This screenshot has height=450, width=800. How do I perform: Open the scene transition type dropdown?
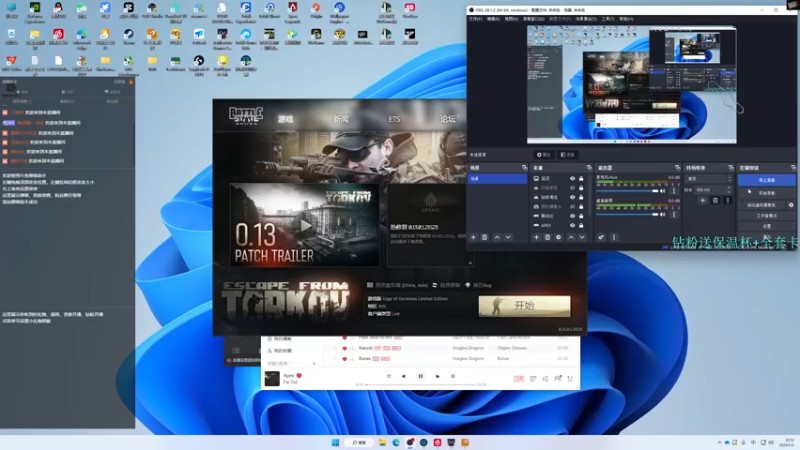(x=710, y=179)
